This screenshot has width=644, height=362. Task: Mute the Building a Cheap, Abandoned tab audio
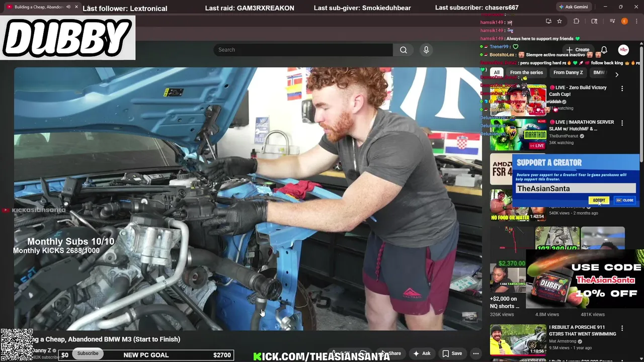pos(68,7)
